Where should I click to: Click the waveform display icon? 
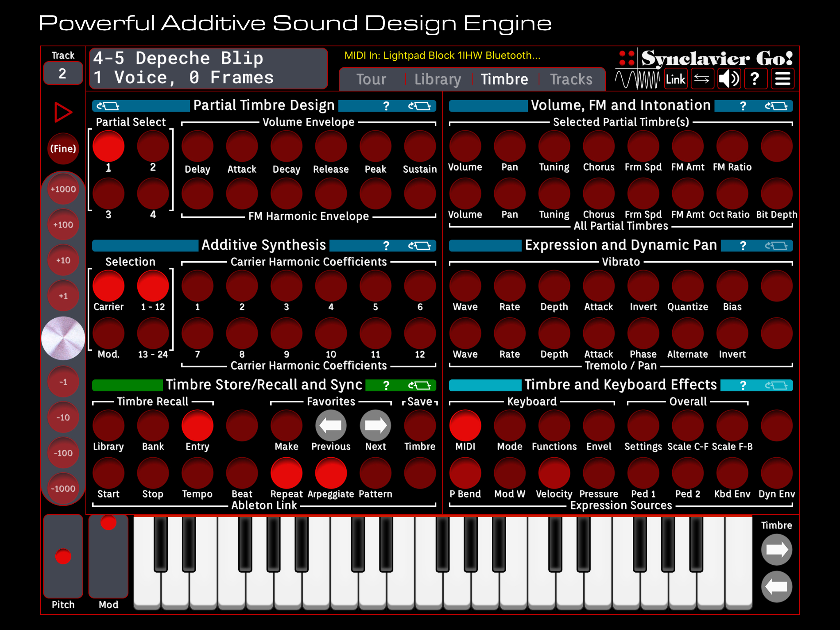pos(637,79)
